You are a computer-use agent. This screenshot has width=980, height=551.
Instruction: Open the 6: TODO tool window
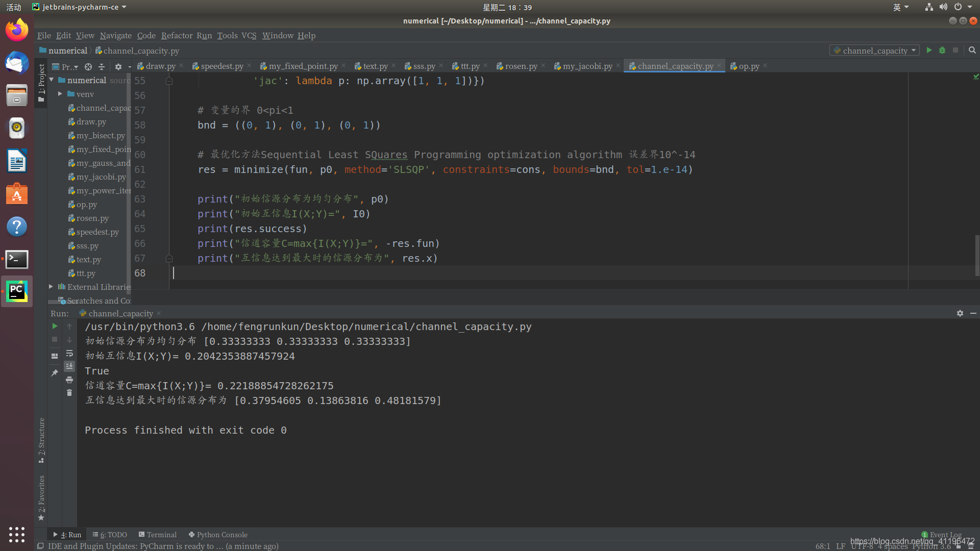point(110,535)
